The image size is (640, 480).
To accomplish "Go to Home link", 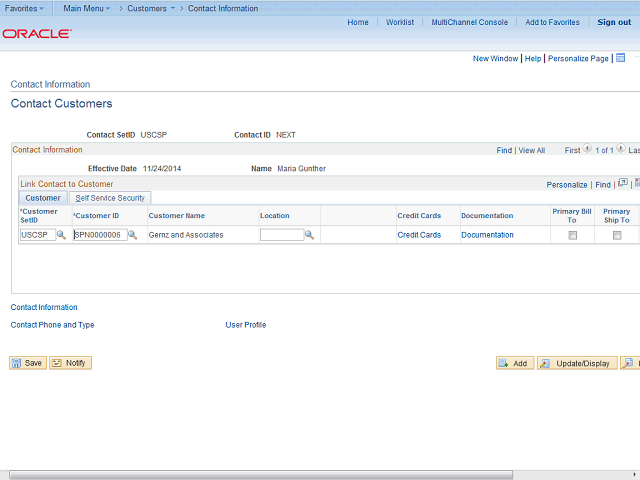I will (358, 22).
